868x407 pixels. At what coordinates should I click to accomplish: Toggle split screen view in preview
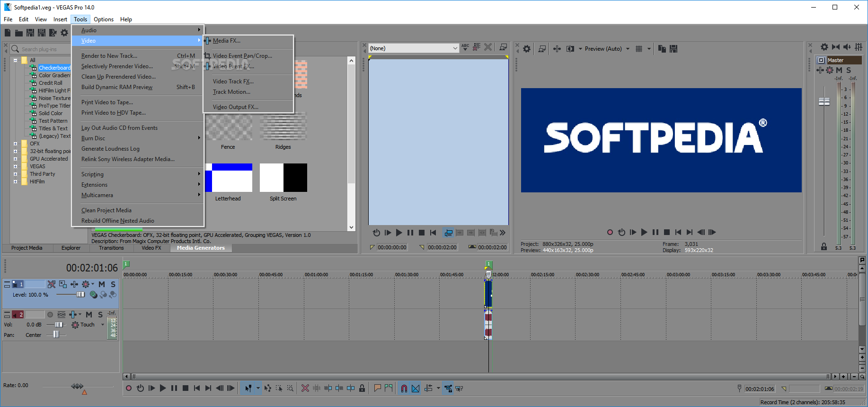[x=570, y=48]
